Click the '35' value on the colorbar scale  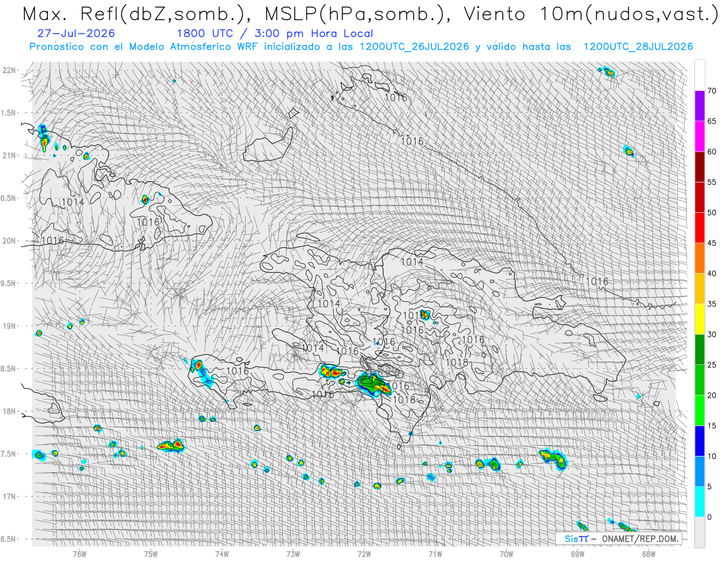point(712,304)
